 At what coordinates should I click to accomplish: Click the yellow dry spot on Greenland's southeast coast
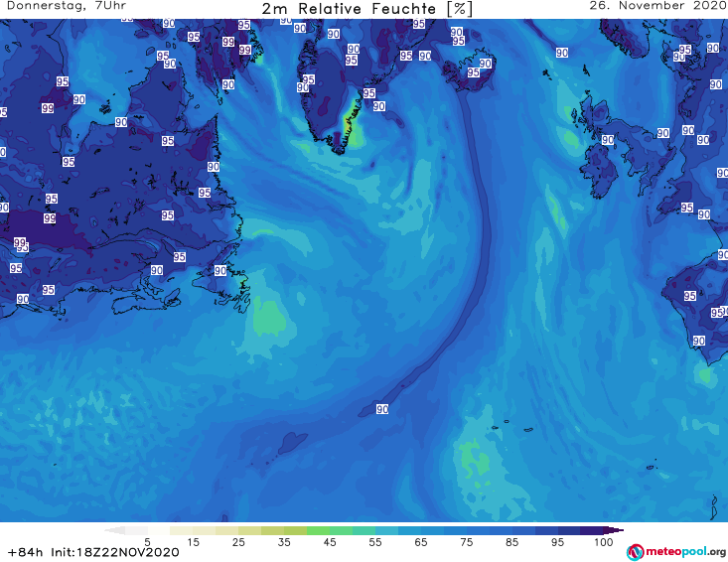[350, 123]
